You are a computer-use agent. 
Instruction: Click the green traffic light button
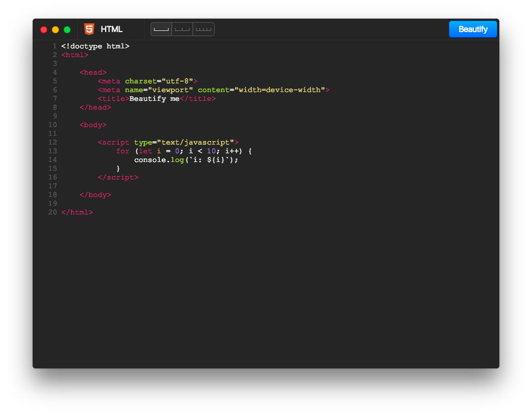[67, 29]
